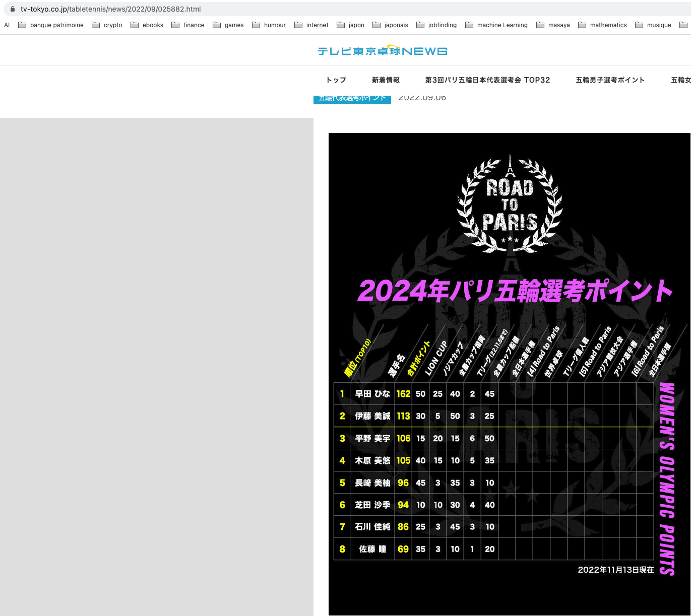691x616 pixels.
Task: Click player name 長崎 美柚
Action: pos(372,483)
